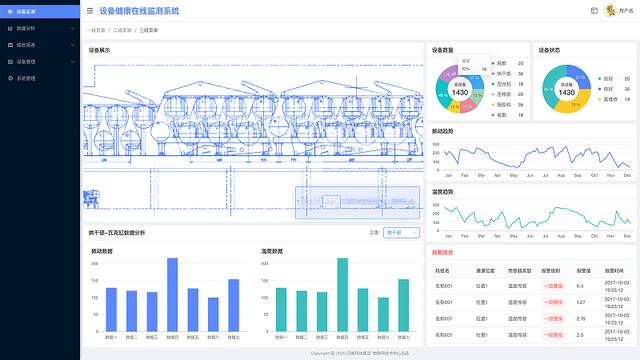This screenshot has width=640, height=360.
Task: Click the 数据分析 chart icon in sidebar
Action: (x=11, y=29)
